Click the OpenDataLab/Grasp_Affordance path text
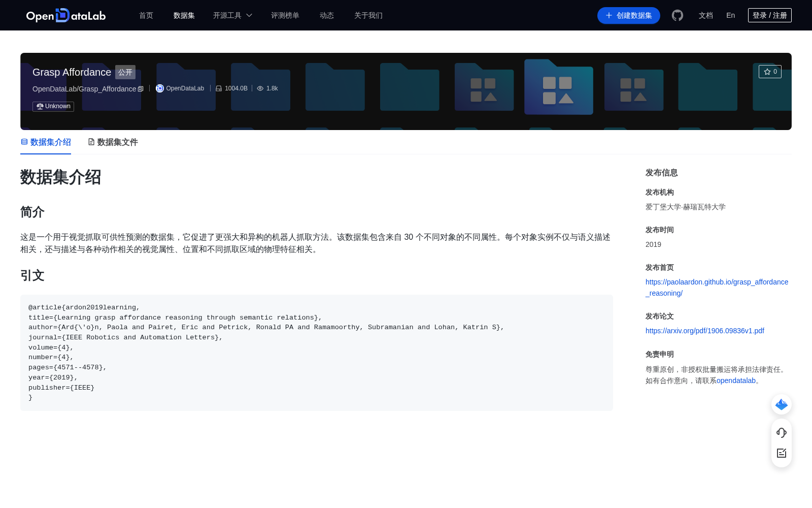 tap(84, 89)
